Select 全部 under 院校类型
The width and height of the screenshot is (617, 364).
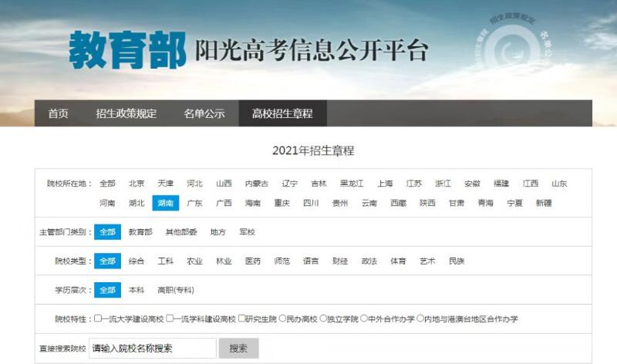pos(107,261)
